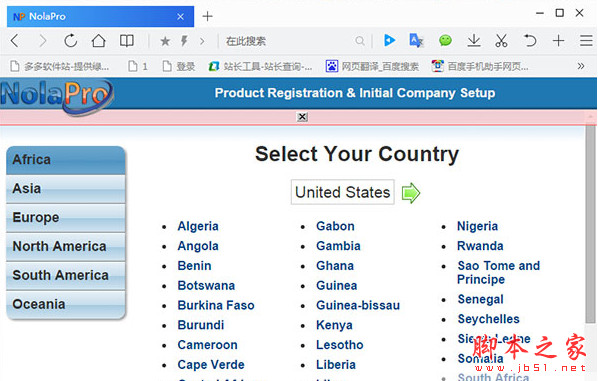Click the undo closed tab icon
This screenshot has height=381, width=598.
point(530,40)
